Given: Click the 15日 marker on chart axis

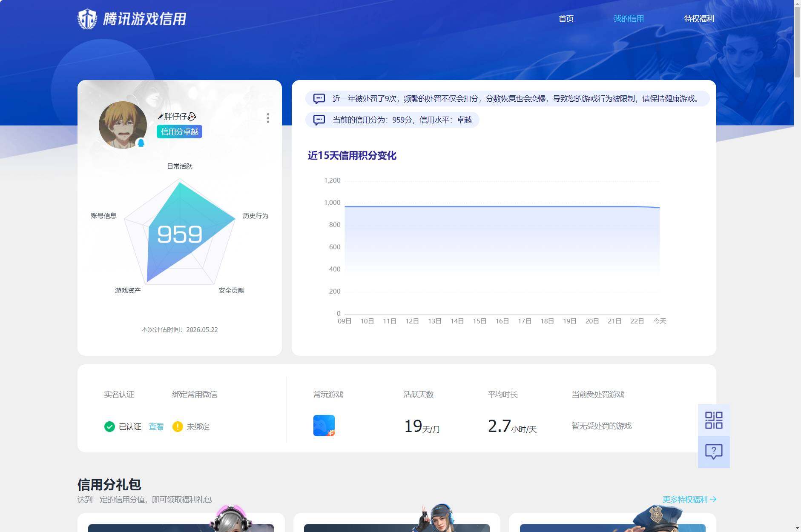Looking at the screenshot, I should [x=479, y=321].
